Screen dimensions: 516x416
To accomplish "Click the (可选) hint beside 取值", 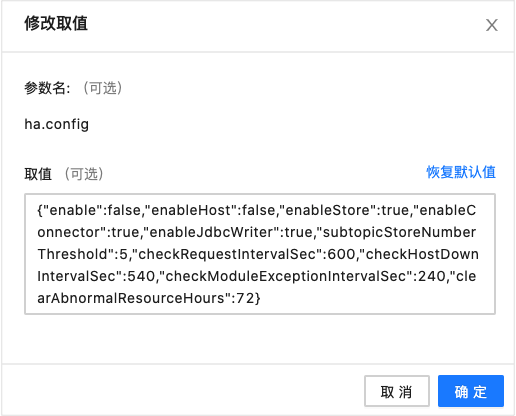I will tap(84, 174).
